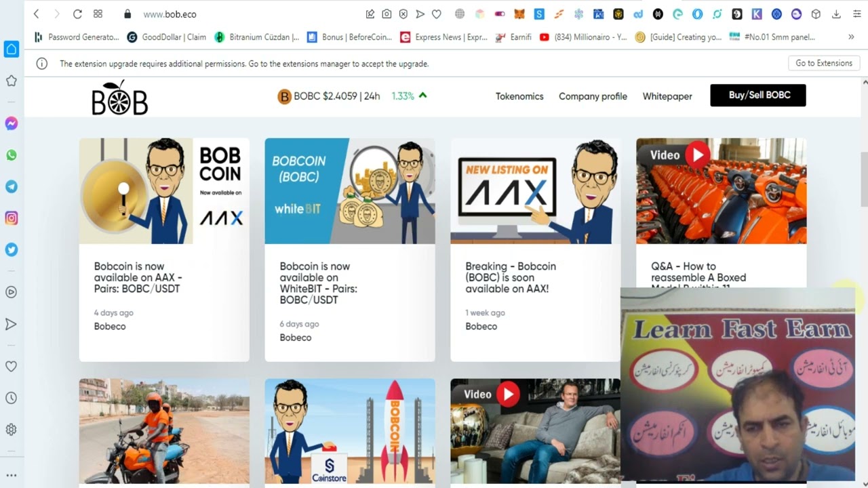Open the Express News bookmark
The width and height of the screenshot is (868, 488).
coord(444,37)
